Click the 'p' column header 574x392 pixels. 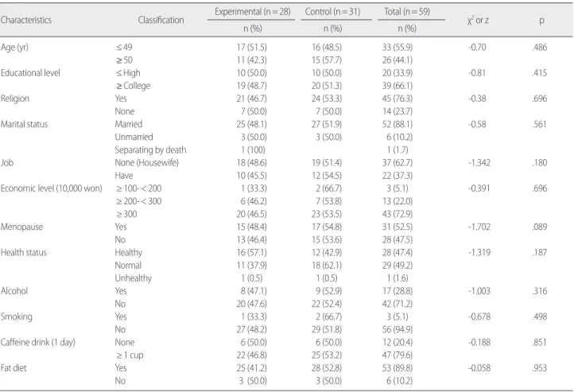[x=541, y=21]
